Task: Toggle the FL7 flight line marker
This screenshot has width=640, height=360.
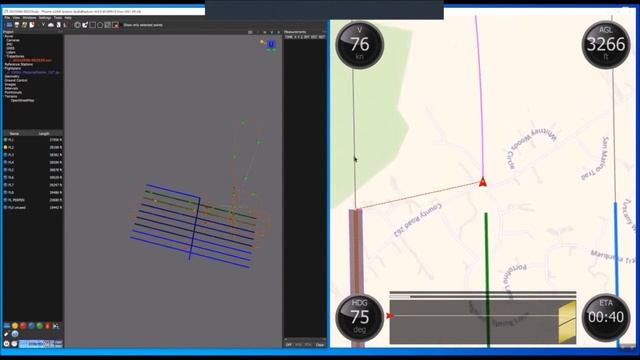Action: (x=5, y=185)
